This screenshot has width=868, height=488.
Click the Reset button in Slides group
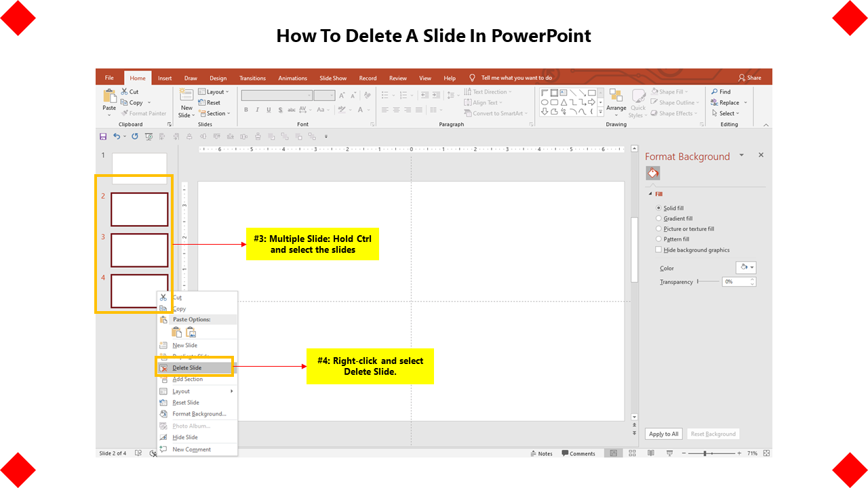210,103
